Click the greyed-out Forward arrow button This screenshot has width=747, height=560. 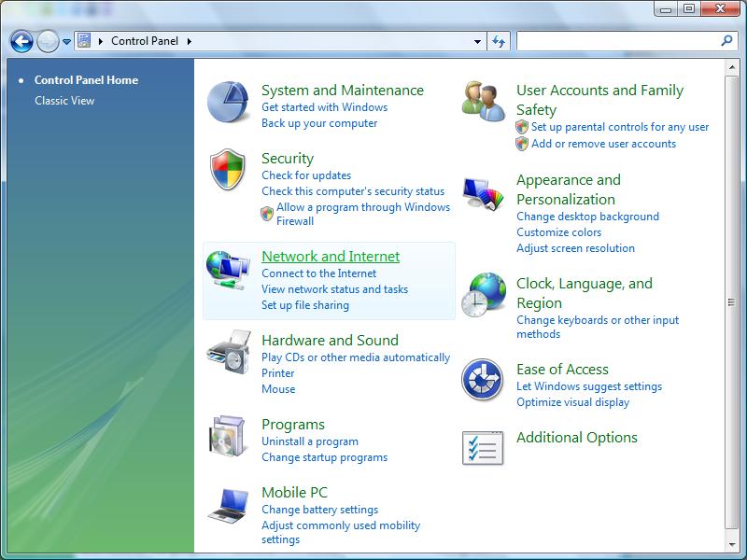[48, 41]
